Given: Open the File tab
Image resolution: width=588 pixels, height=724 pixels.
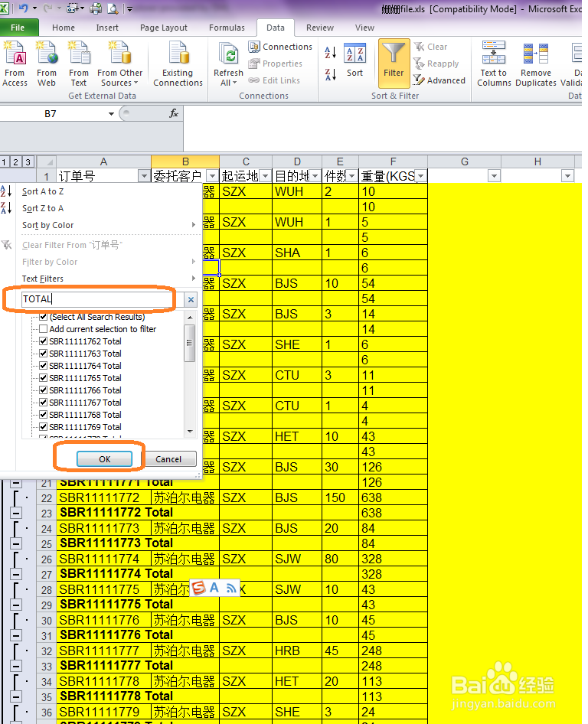Looking at the screenshot, I should tap(18, 28).
